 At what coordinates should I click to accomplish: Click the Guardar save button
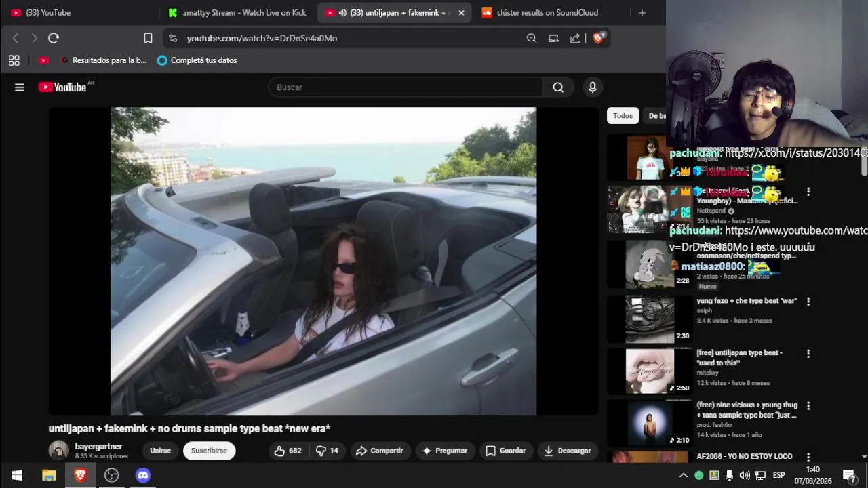(x=505, y=451)
